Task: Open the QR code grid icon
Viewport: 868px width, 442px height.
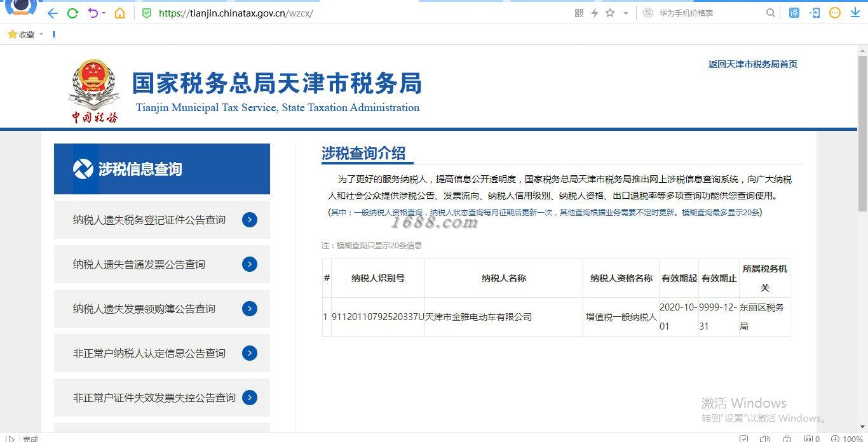Action: click(x=579, y=13)
